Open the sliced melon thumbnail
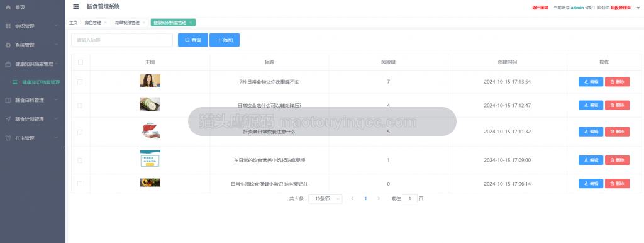Image resolution: width=644 pixels, height=243 pixels. (150, 105)
